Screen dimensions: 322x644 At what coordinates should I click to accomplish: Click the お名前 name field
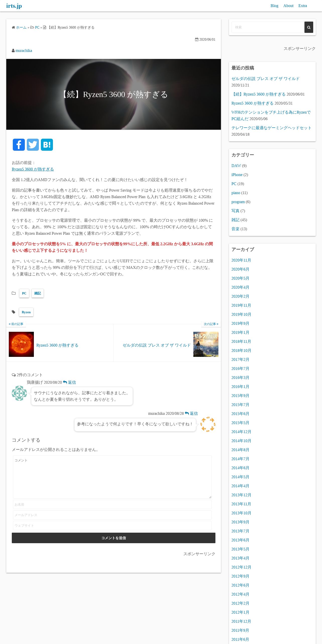coord(112,505)
